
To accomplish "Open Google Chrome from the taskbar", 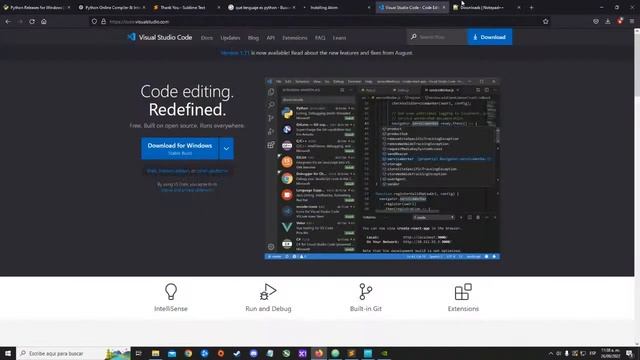I will coord(188,353).
